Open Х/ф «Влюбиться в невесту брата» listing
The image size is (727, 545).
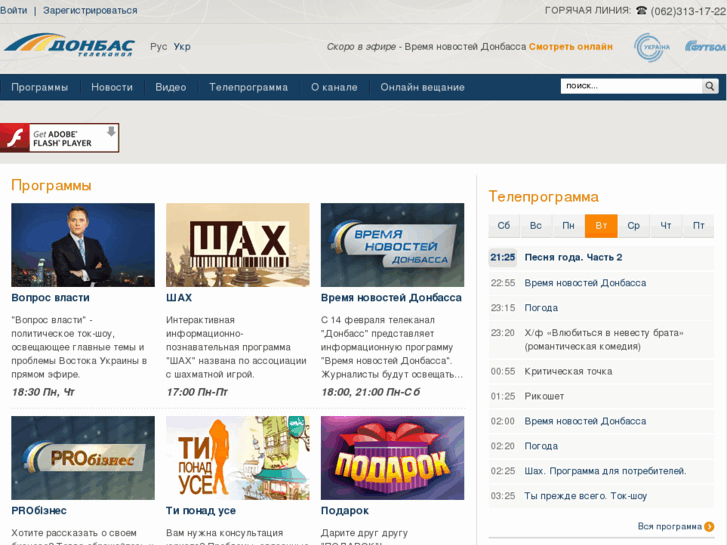(604, 340)
